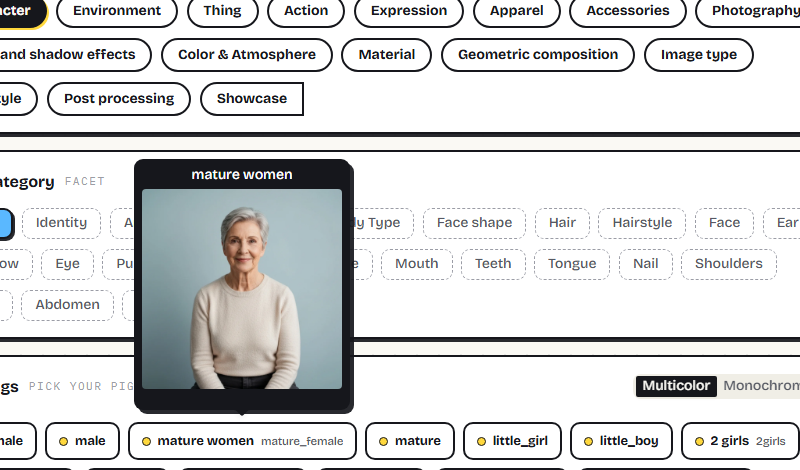Pick the Identity facet chip

(61, 223)
